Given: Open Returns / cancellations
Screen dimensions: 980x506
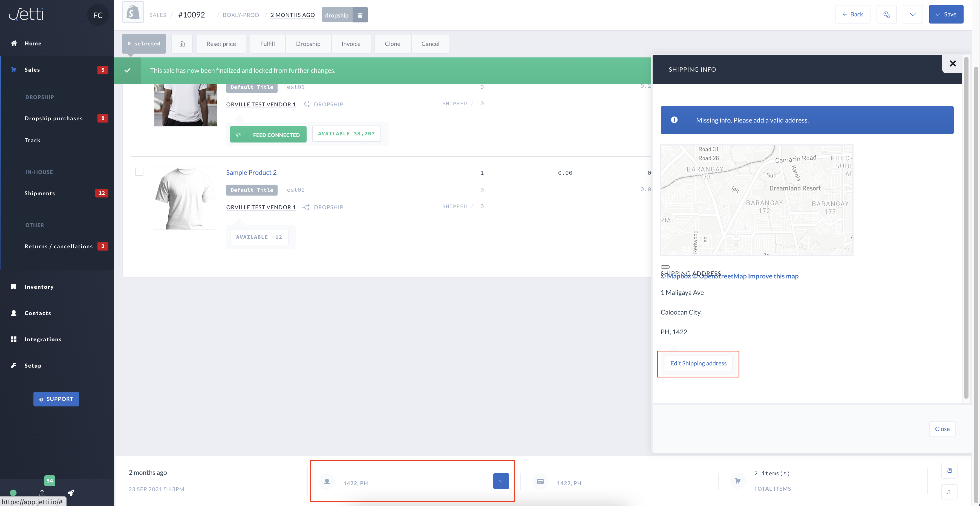Looking at the screenshot, I should [x=59, y=246].
